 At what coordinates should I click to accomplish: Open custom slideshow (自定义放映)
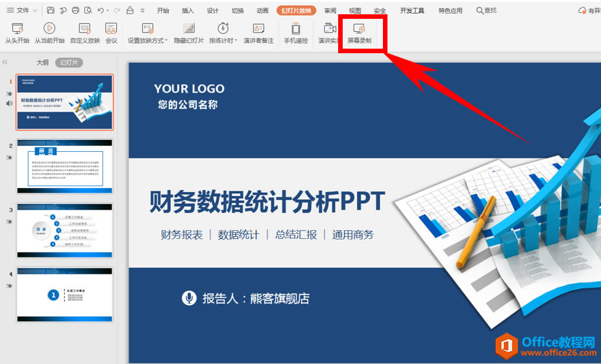[x=85, y=32]
